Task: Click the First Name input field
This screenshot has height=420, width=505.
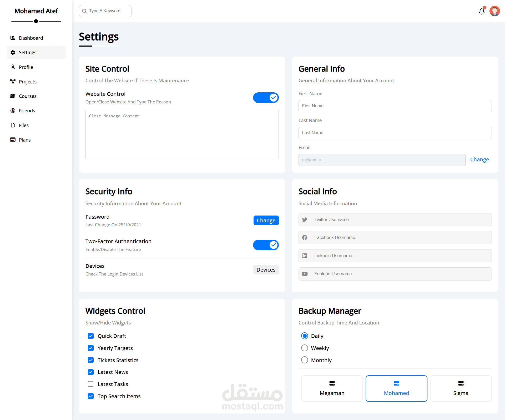Action: click(395, 106)
